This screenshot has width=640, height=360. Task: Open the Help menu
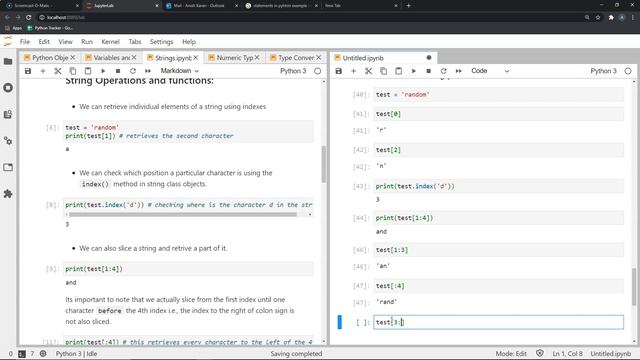pos(189,42)
